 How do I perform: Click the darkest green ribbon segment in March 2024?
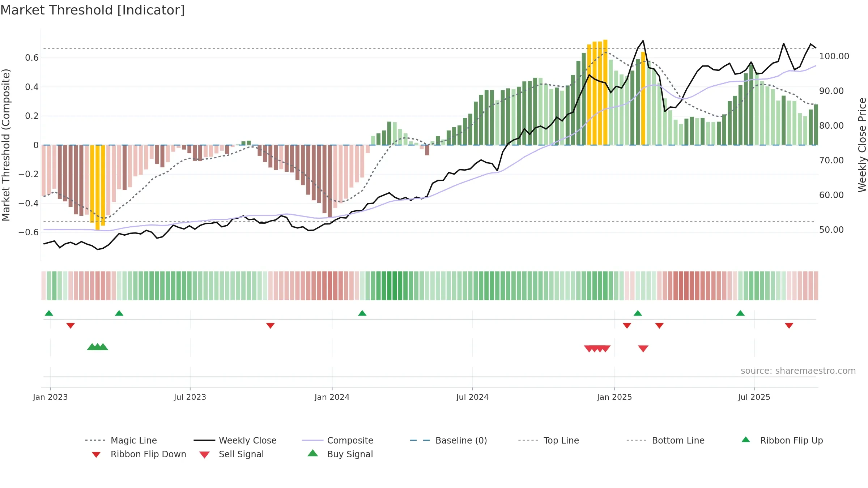pyautogui.click(x=389, y=286)
